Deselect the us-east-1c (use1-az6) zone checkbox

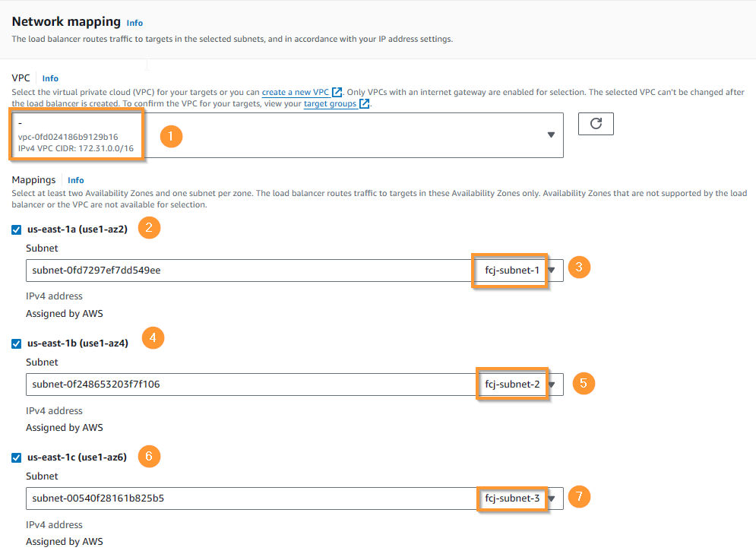[x=17, y=457]
